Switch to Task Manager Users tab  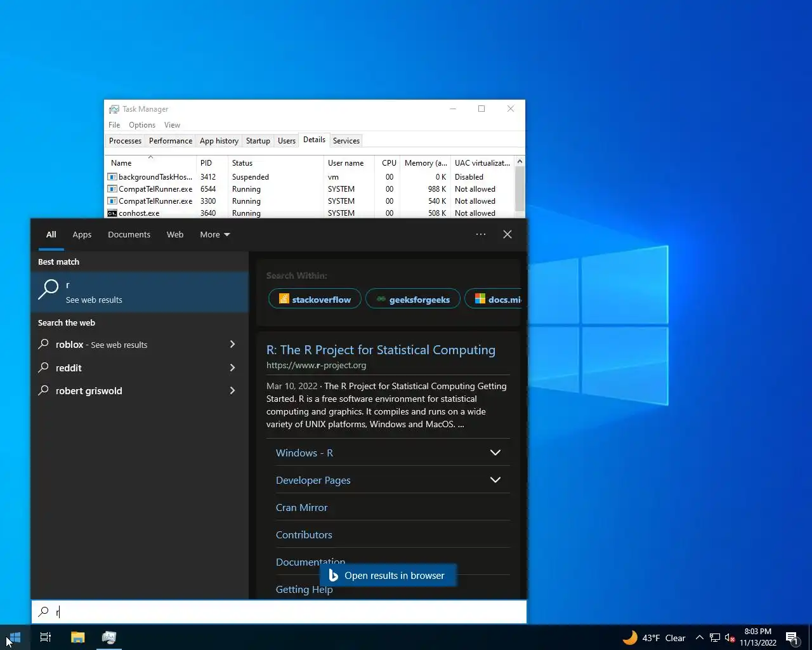click(x=287, y=141)
